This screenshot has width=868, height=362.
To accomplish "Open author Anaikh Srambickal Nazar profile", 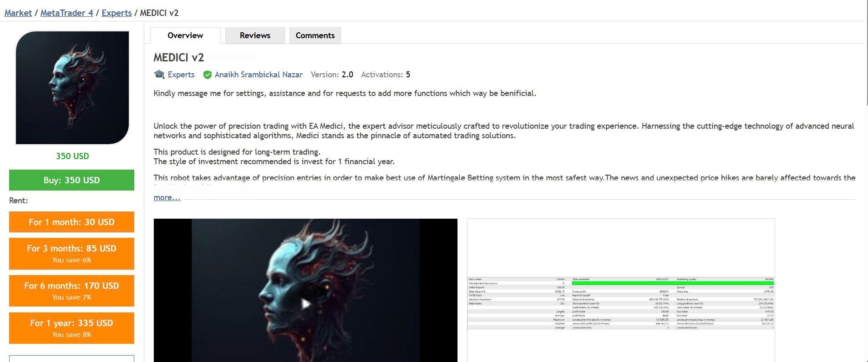I will tap(259, 75).
